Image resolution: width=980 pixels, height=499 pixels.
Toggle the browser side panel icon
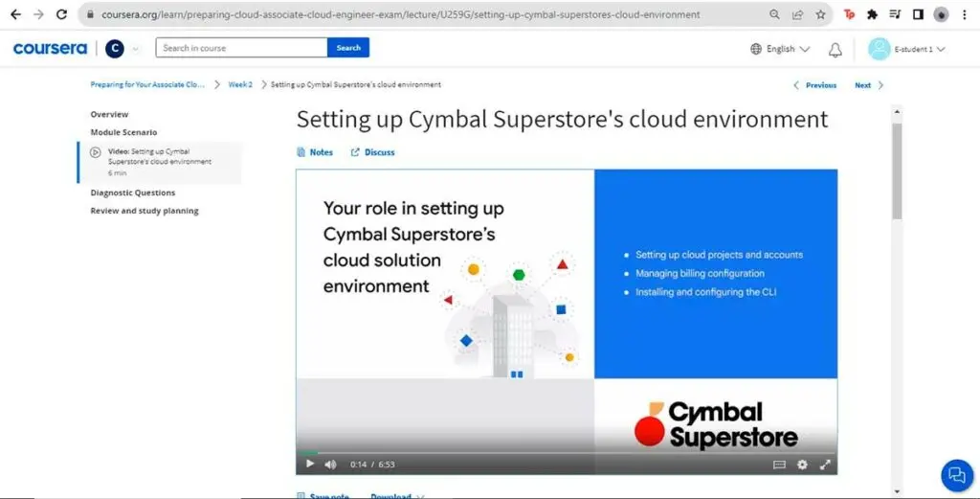[918, 14]
